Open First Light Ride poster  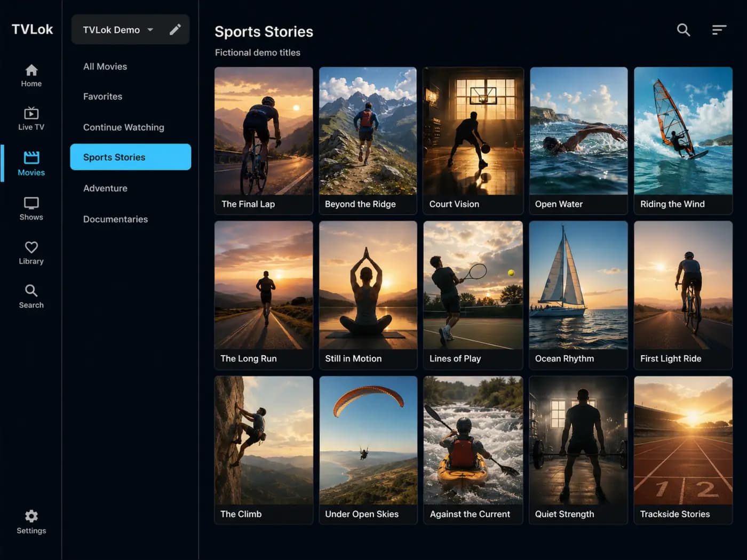pyautogui.click(x=683, y=295)
